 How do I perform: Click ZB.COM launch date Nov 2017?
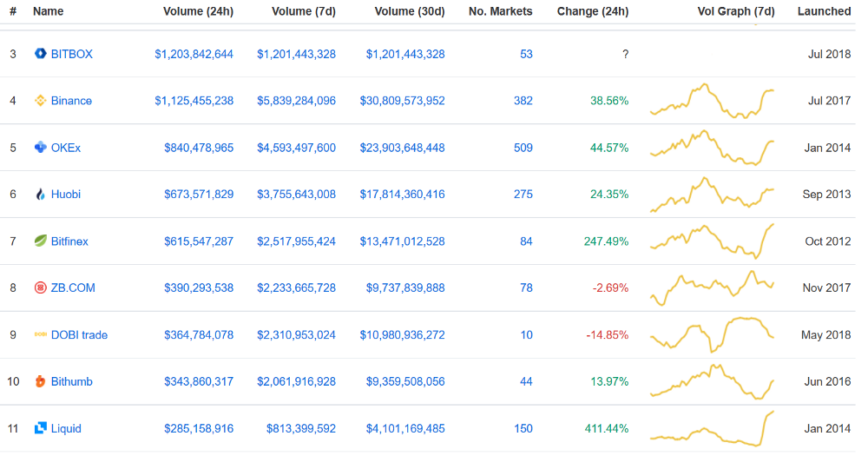coord(826,288)
